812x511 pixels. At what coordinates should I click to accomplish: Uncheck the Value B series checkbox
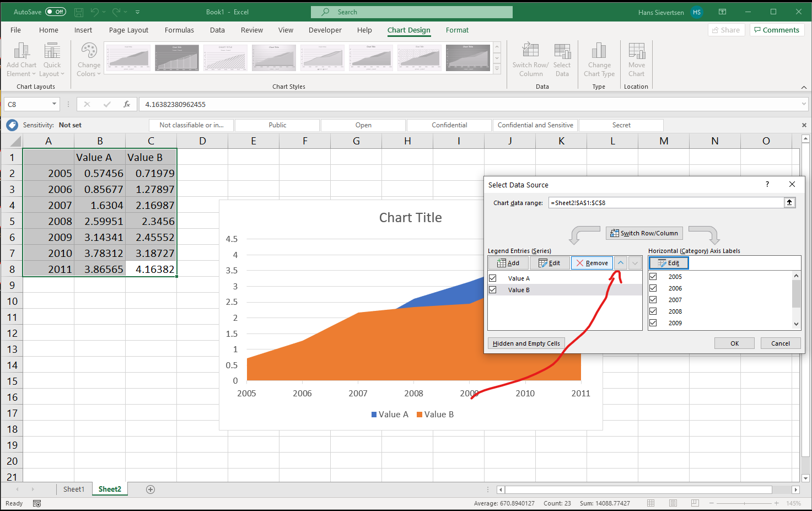tap(493, 289)
